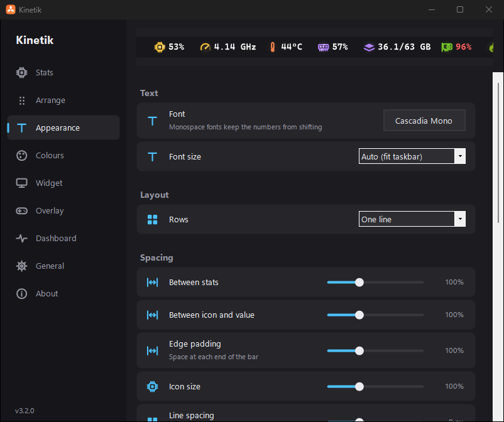Open the Rows One line dropdown
This screenshot has height=422, width=504.
tap(412, 219)
